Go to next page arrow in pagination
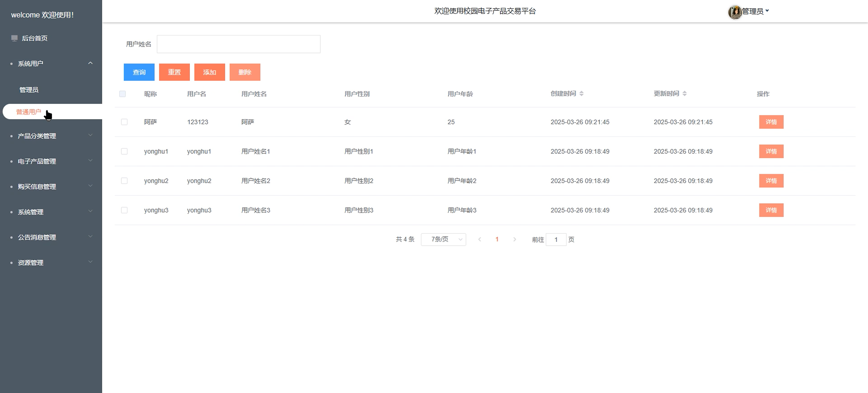Image resolution: width=868 pixels, height=393 pixels. point(514,239)
